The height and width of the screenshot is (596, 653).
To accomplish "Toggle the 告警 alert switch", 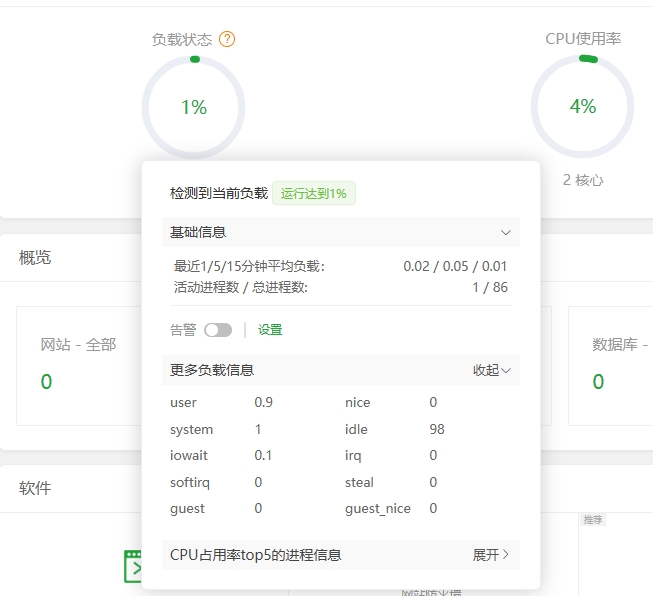I will tap(217, 330).
